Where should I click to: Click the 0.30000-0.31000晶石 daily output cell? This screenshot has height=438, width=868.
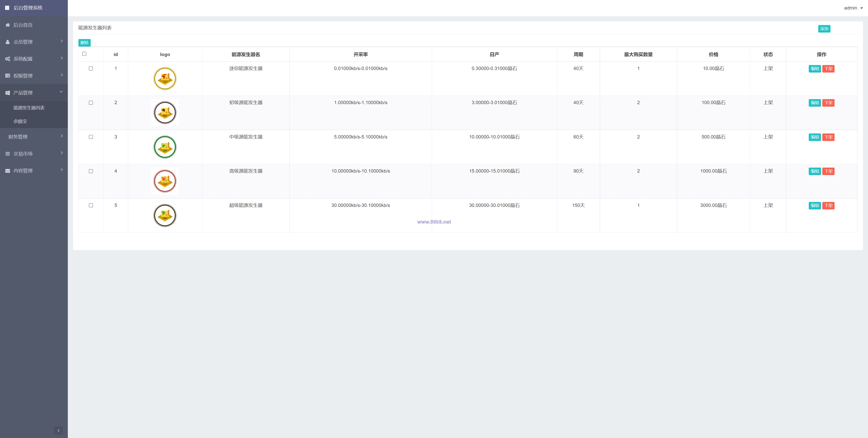[x=494, y=68]
